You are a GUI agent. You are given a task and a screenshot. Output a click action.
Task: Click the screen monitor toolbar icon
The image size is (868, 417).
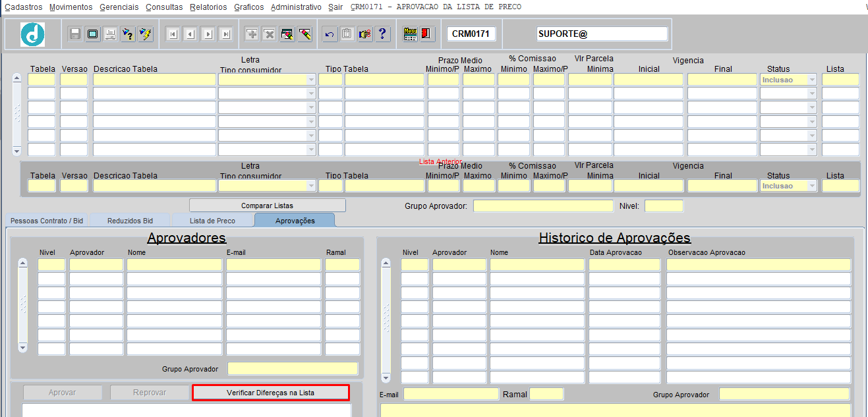[x=93, y=34]
